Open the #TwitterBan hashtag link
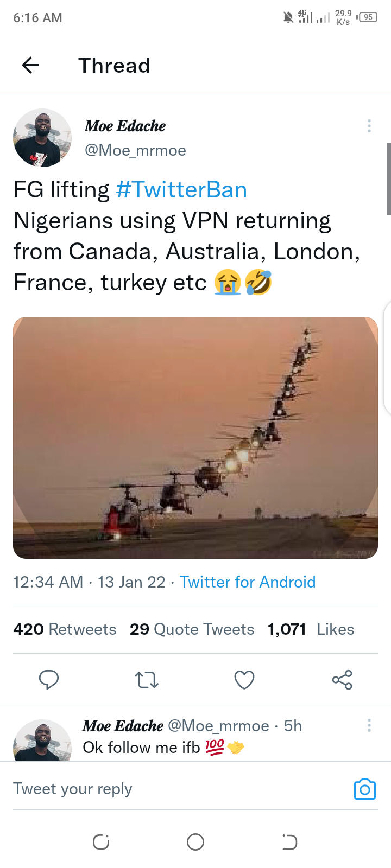 point(181,190)
